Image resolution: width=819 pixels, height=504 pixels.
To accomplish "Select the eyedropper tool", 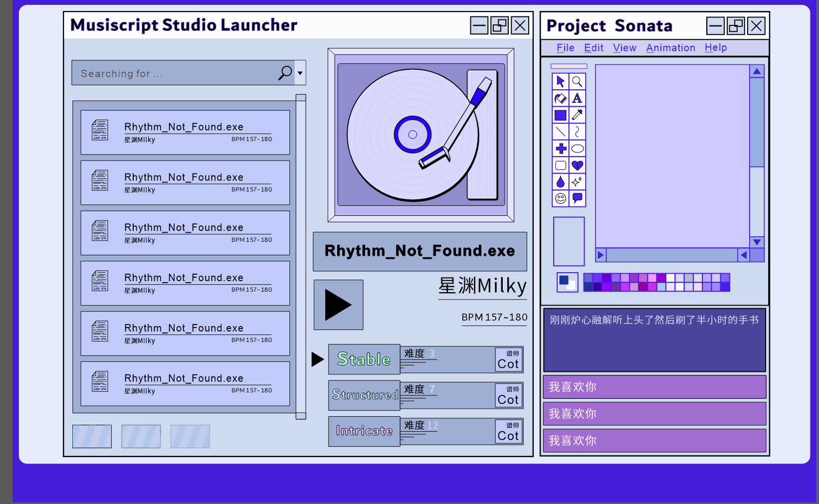I will coord(577,115).
